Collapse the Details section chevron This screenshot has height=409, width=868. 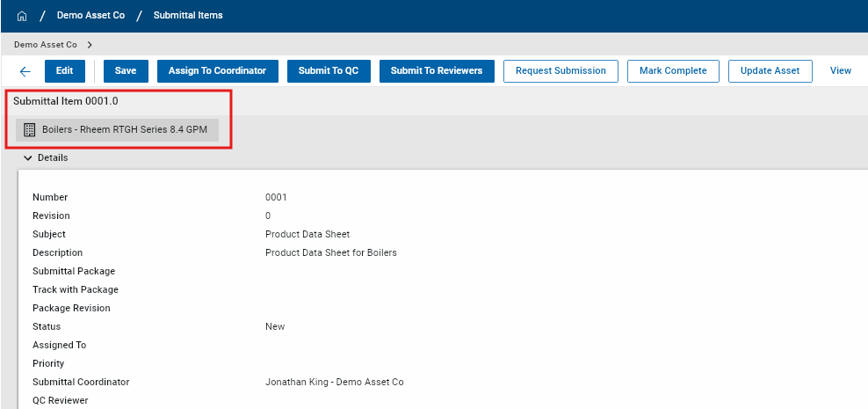click(27, 158)
